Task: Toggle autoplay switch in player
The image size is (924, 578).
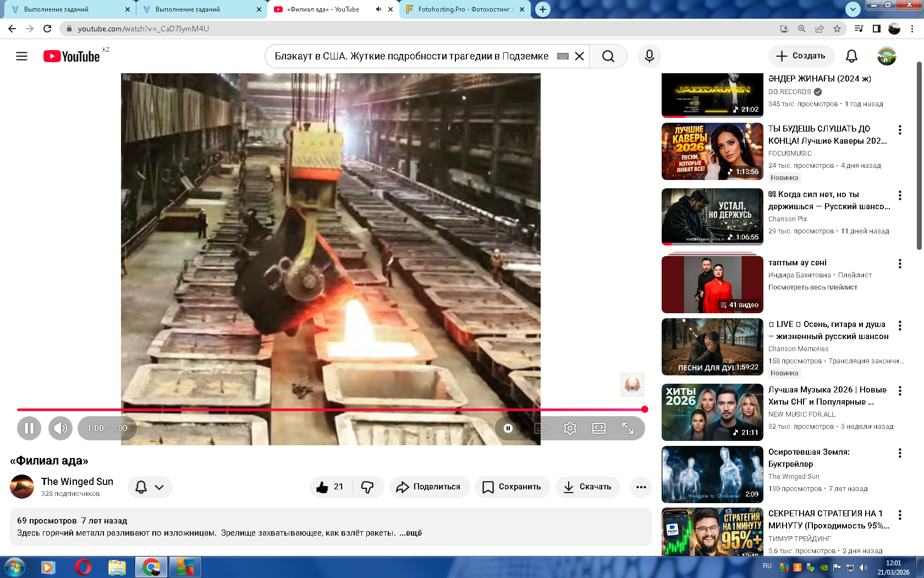Action: coord(508,428)
